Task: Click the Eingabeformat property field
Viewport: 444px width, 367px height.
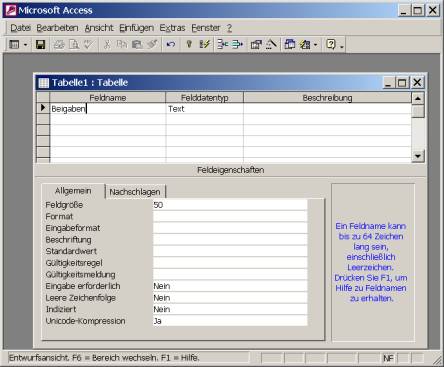Action: [230, 228]
